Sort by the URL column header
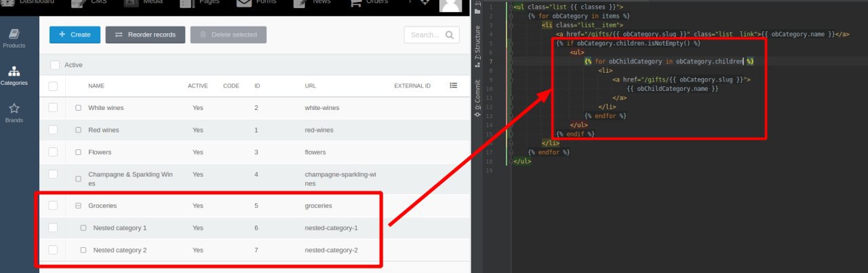Screen dimensions: 868x273 [310, 86]
